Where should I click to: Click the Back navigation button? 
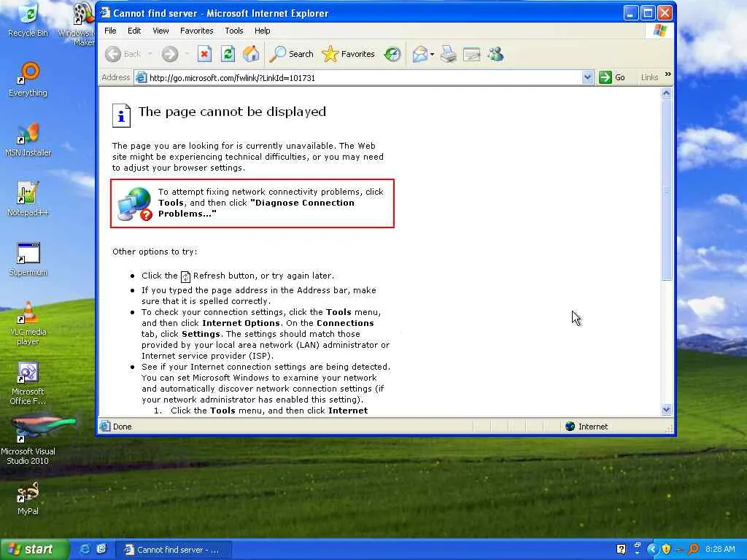click(123, 54)
